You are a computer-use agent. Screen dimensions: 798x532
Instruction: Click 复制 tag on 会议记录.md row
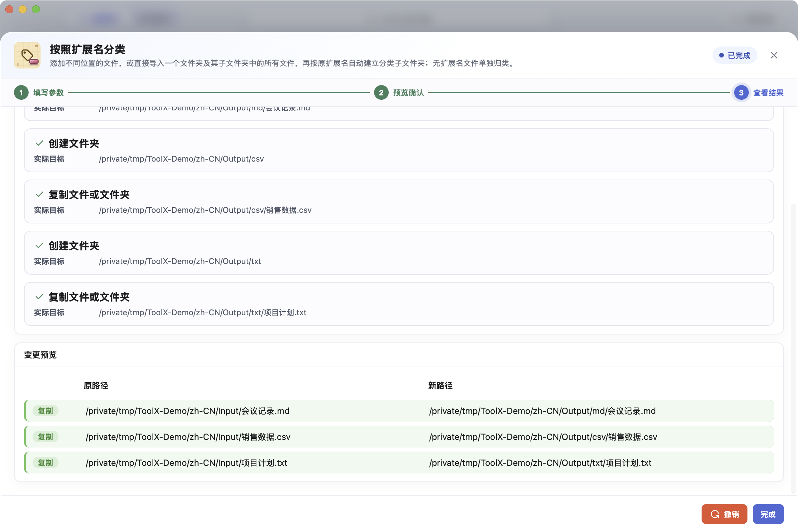coord(46,411)
